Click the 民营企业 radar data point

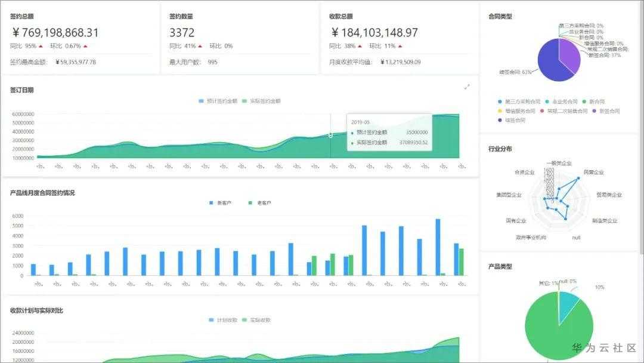pyautogui.click(x=578, y=179)
